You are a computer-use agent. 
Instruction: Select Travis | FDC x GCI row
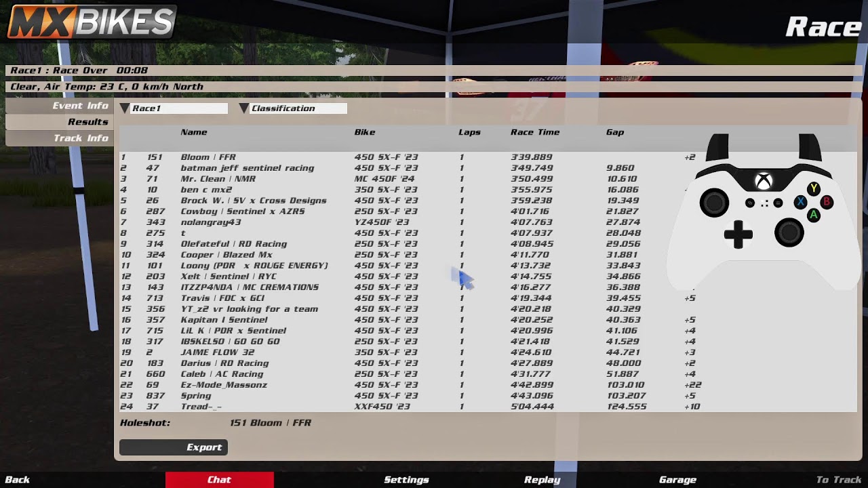[x=488, y=298]
